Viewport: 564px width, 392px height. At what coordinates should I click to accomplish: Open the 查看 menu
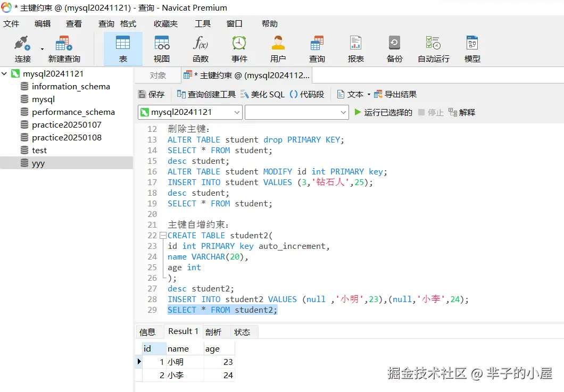(x=74, y=24)
